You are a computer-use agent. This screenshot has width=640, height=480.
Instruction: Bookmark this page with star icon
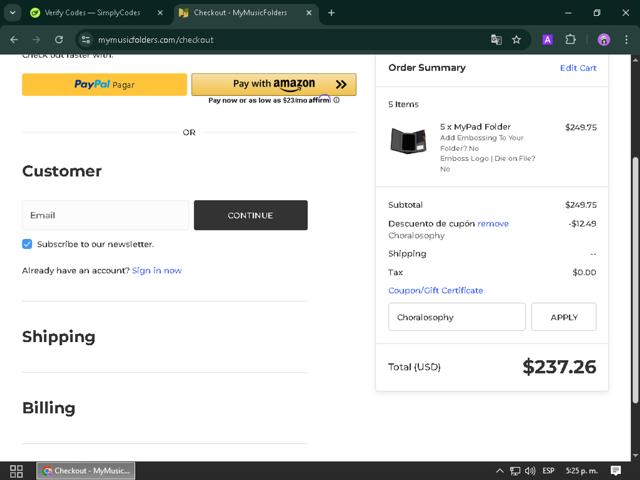pyautogui.click(x=516, y=40)
